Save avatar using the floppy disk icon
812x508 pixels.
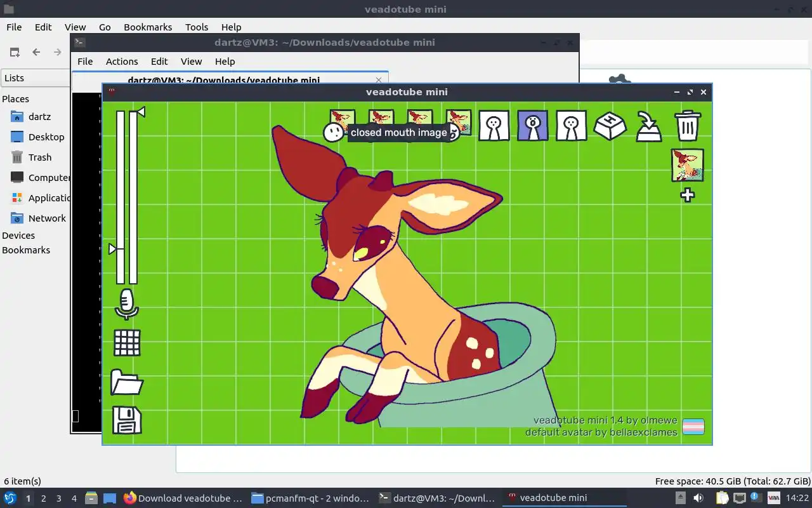tap(127, 420)
